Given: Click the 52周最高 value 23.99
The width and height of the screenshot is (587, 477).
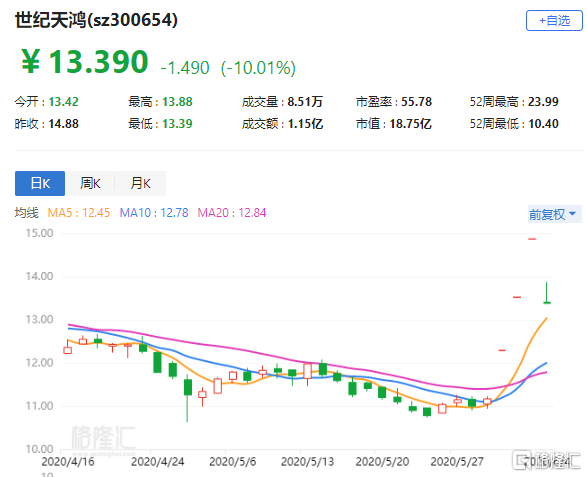Looking at the screenshot, I should click(x=543, y=102).
